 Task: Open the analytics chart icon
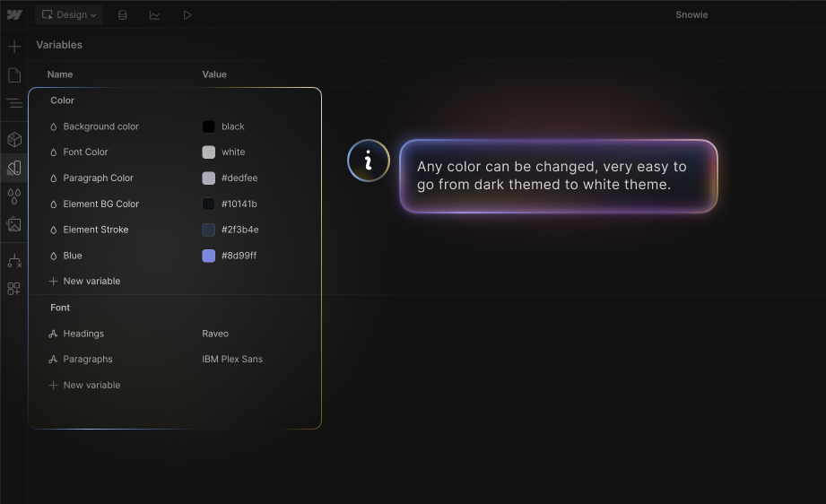click(x=155, y=14)
